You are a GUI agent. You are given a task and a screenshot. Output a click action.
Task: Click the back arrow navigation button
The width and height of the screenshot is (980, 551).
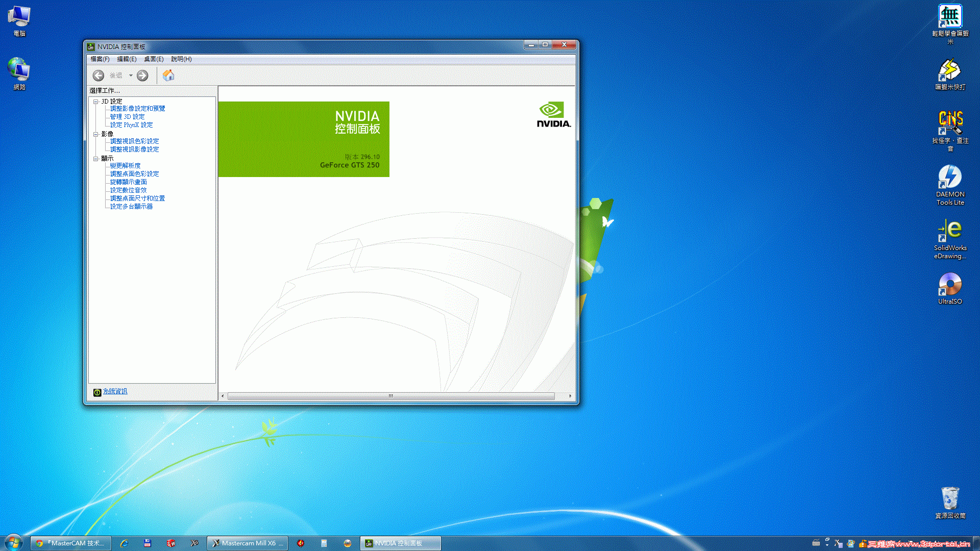[x=99, y=76]
